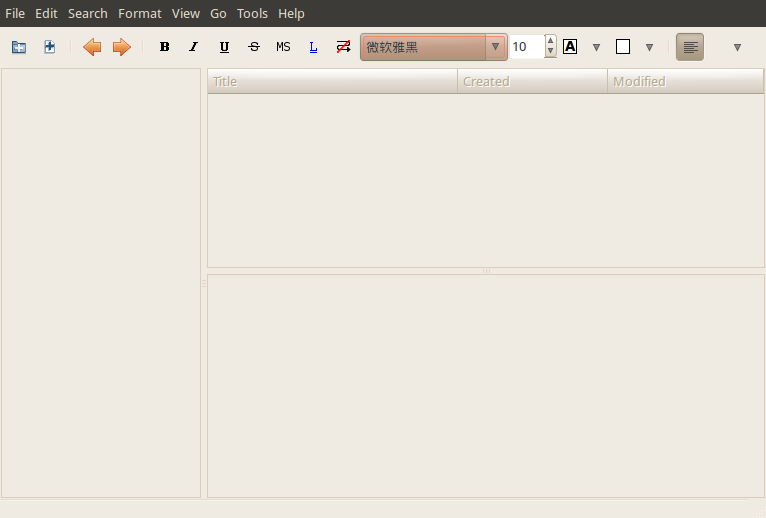Viewport: 766px width, 518px height.
Task: Open the File menu
Action: click(x=15, y=13)
